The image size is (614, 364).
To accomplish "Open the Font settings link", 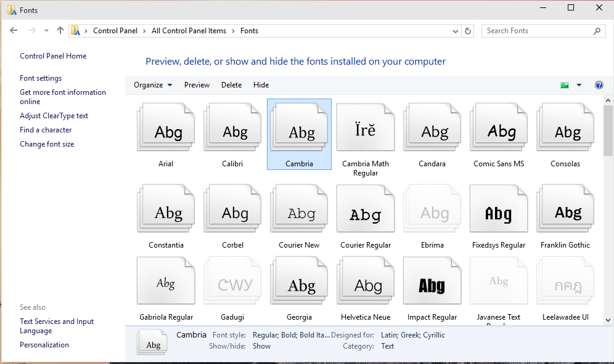I will point(41,78).
